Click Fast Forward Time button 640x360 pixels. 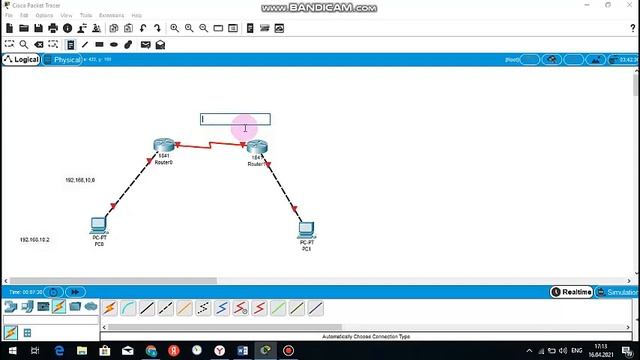tap(75, 292)
